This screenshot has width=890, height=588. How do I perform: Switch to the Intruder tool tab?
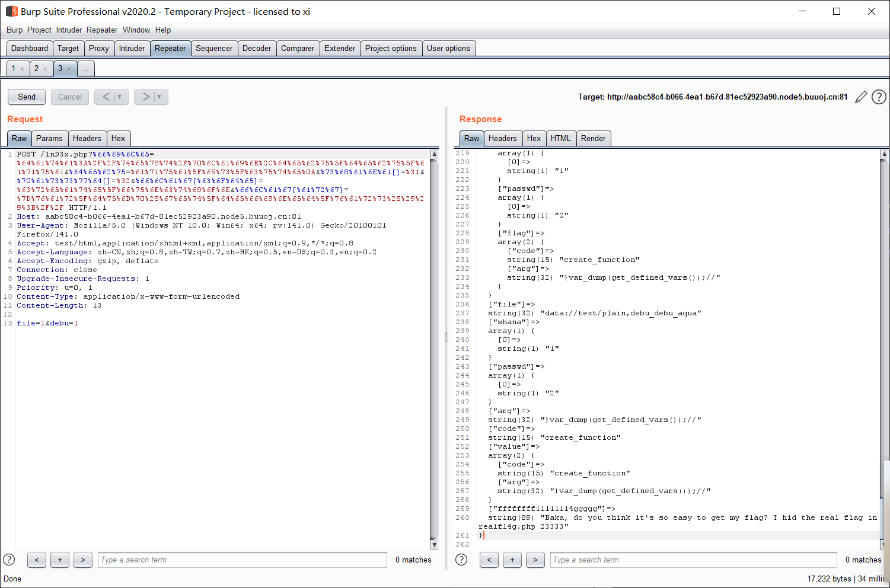[x=132, y=49]
